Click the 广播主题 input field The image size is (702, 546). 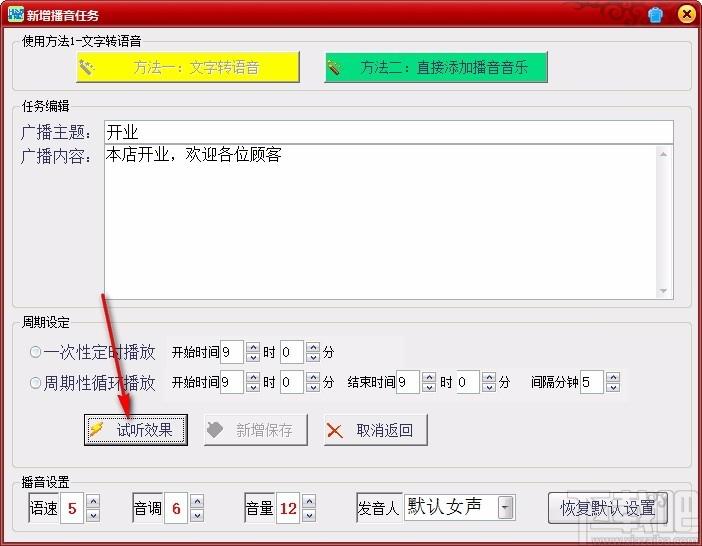pyautogui.click(x=389, y=132)
